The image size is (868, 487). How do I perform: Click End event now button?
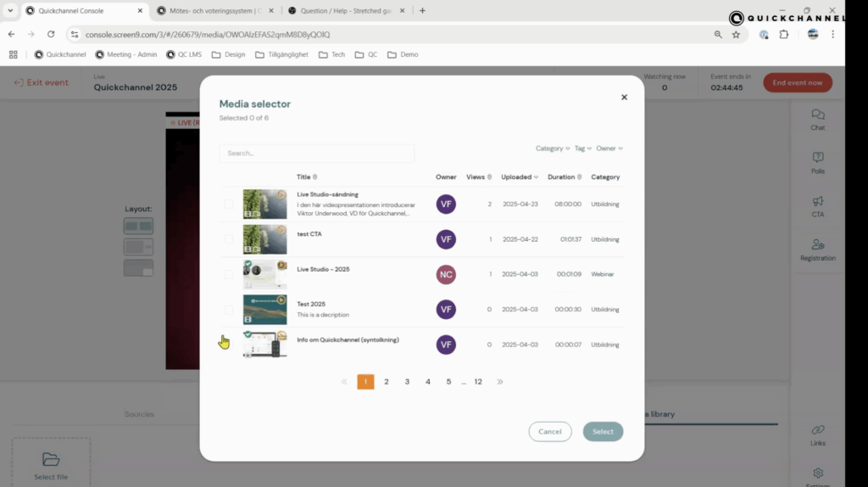[x=798, y=82]
